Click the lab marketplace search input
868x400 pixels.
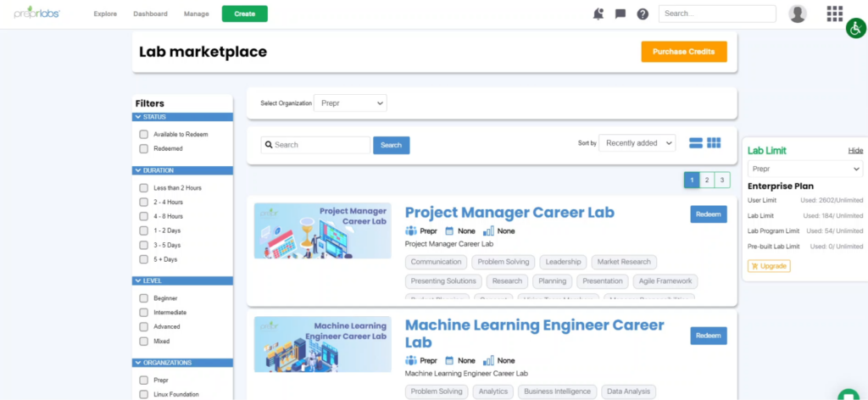tap(315, 145)
